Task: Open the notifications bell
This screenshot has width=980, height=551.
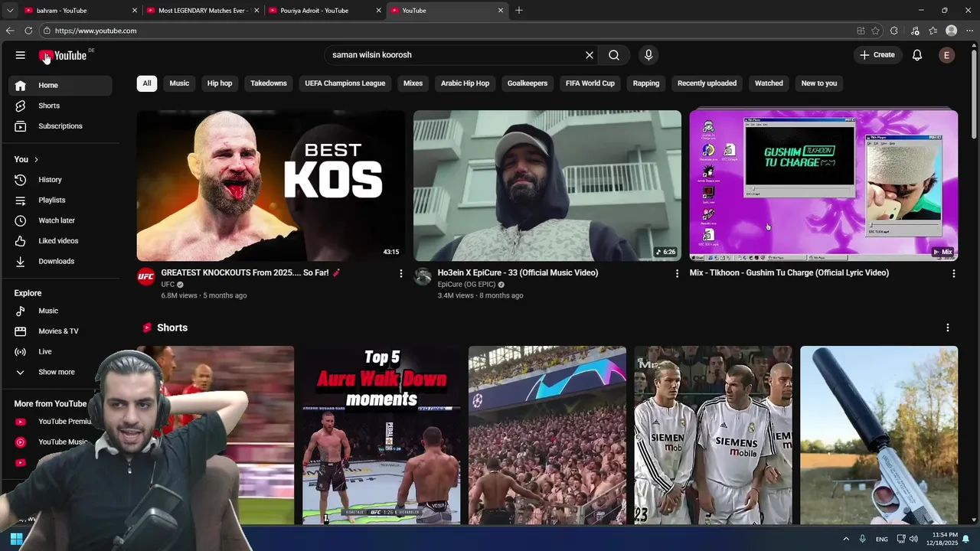Action: [917, 55]
